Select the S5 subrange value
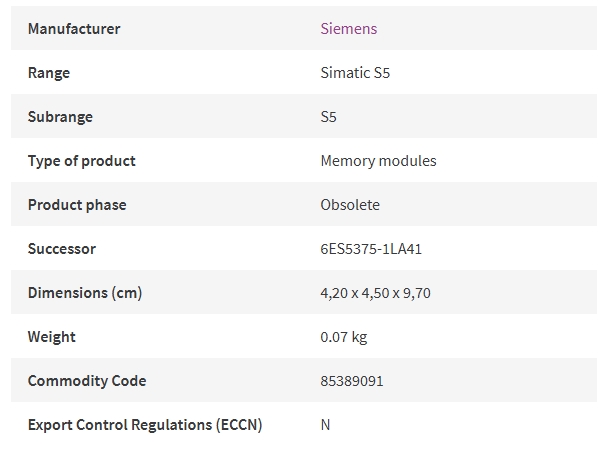 pos(328,117)
